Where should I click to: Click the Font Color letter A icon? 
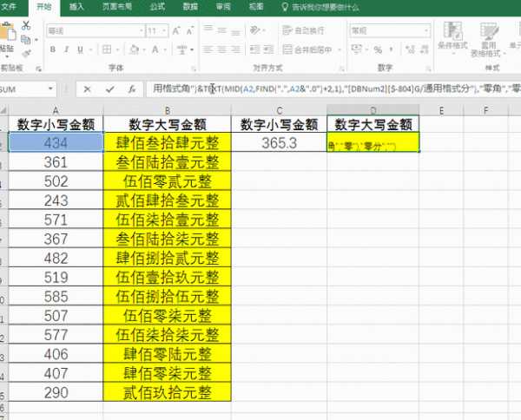(x=155, y=49)
